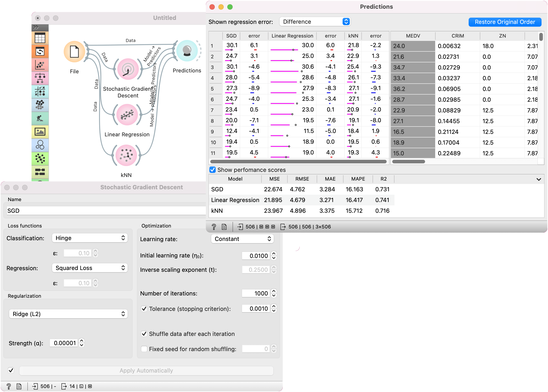Open the Regression loss function dropdown
Screen dimensions: 548x392
(90, 268)
